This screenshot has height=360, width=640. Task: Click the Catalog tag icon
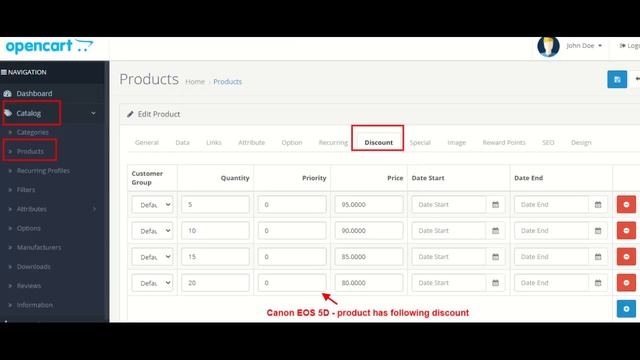pos(8,113)
